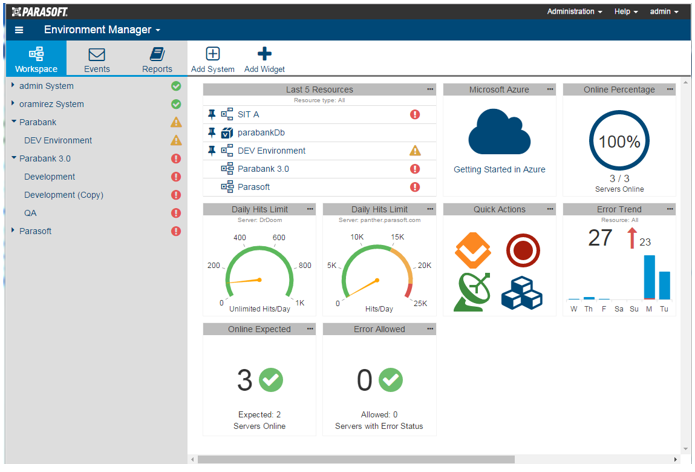Open the Microsoft Azure widget options menu
Image resolution: width=695 pixels, height=472 pixels.
pos(550,89)
